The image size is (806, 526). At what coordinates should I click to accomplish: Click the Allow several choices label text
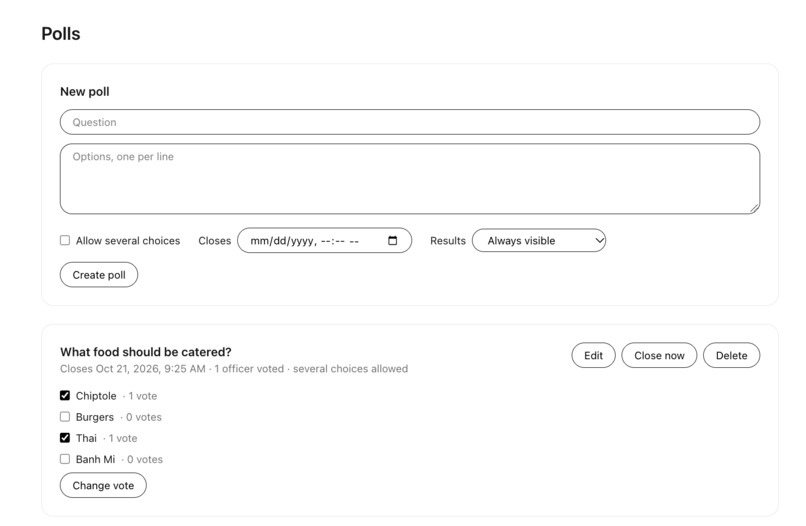coord(128,241)
